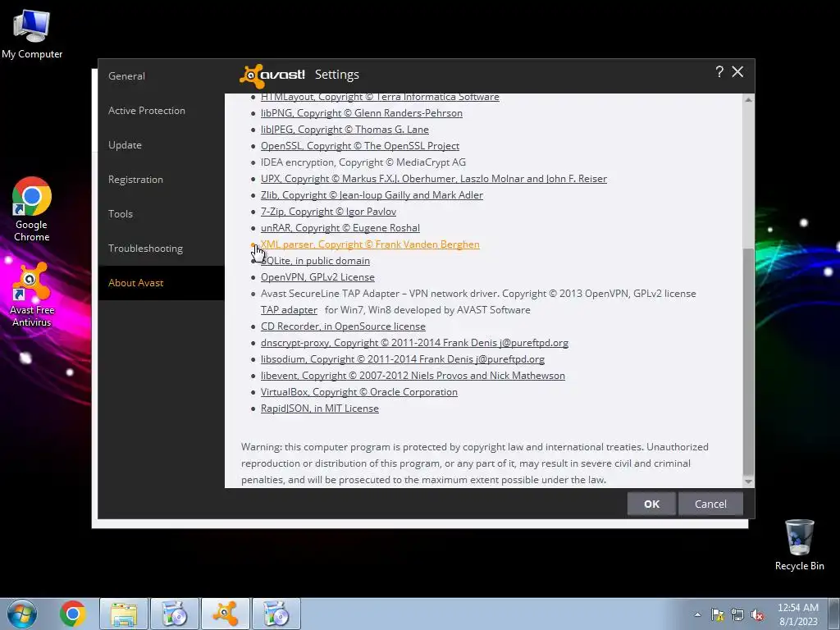Viewport: 840px width, 630px height.
Task: Open the XML parser Frank Vanden Berghen link
Action: coord(370,244)
